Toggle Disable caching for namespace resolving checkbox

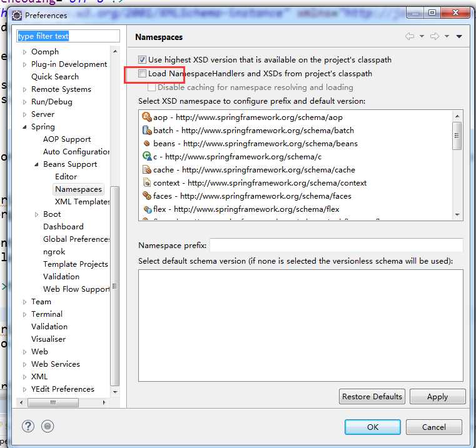(151, 87)
